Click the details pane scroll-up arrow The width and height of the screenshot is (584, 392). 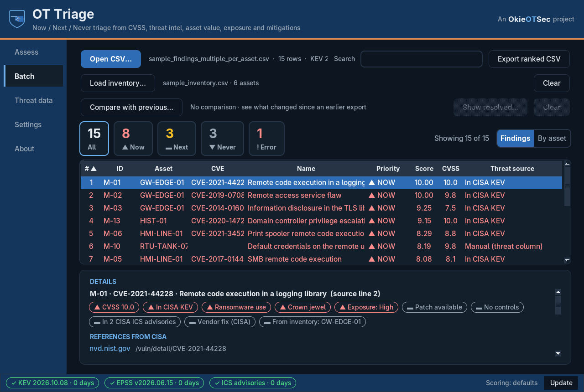point(558,292)
